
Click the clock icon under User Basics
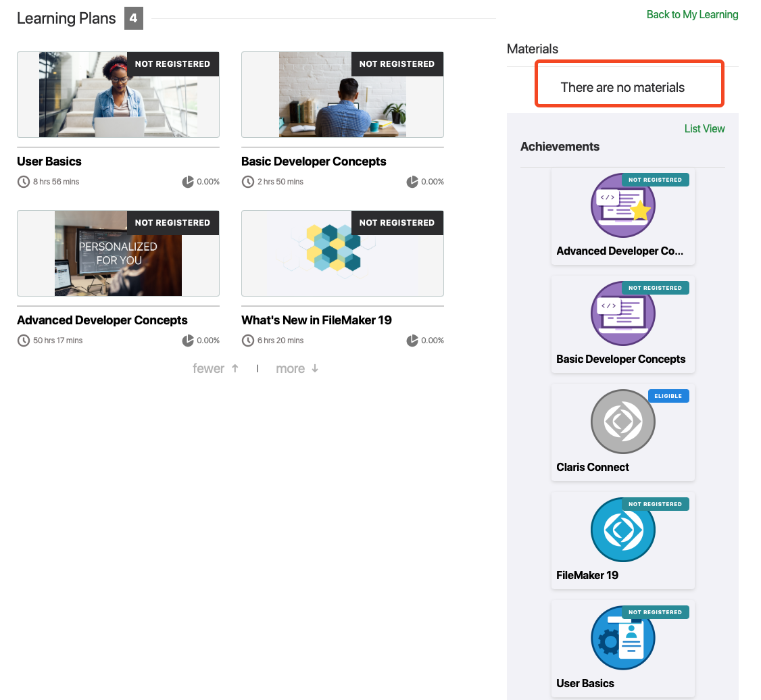[24, 182]
